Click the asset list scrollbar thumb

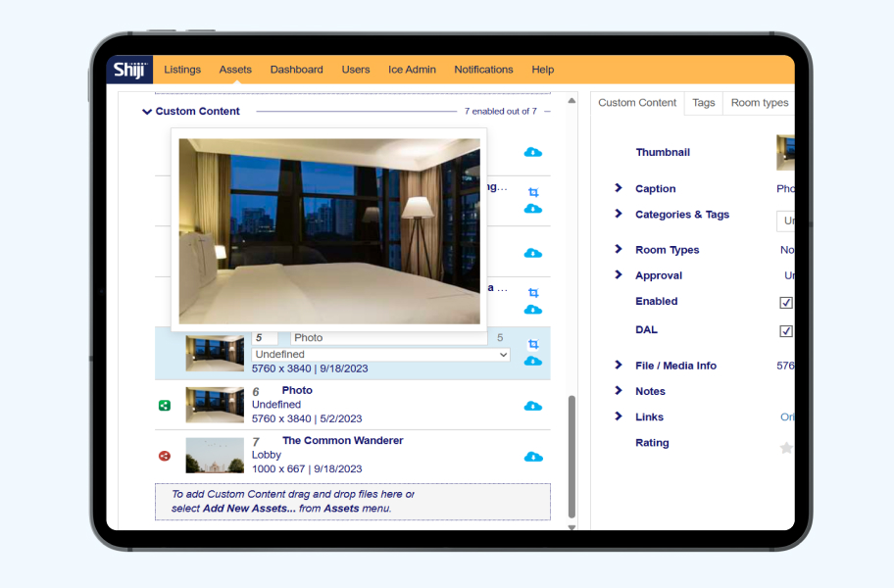pos(571,456)
